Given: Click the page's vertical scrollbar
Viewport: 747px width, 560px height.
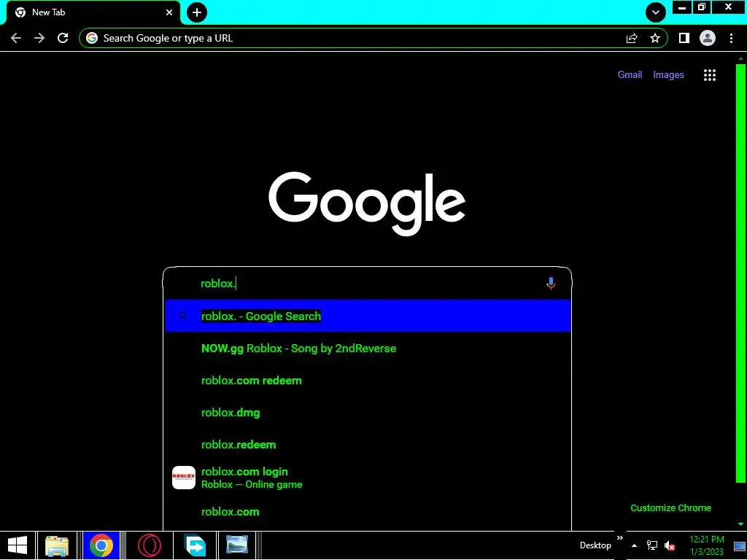Looking at the screenshot, I should pos(740,273).
